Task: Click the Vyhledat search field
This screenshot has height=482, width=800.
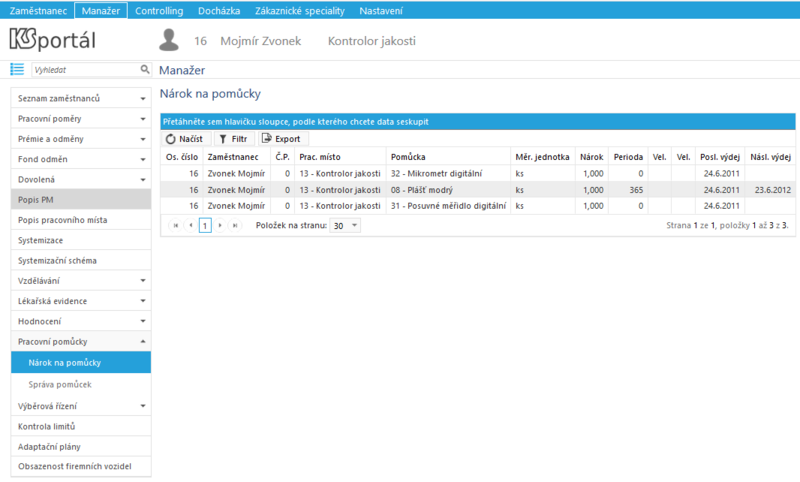Action: coord(85,70)
